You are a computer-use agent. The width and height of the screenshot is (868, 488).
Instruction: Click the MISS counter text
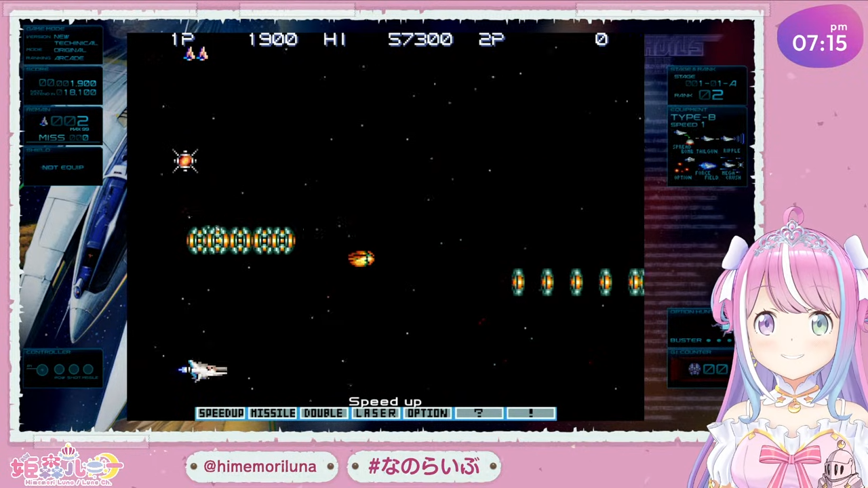pyautogui.click(x=64, y=138)
